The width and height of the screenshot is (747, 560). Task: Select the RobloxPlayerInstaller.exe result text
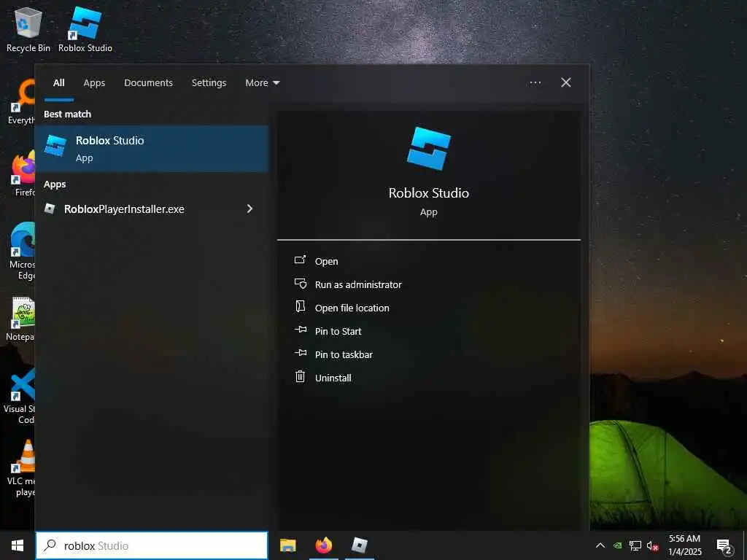pyautogui.click(x=124, y=209)
